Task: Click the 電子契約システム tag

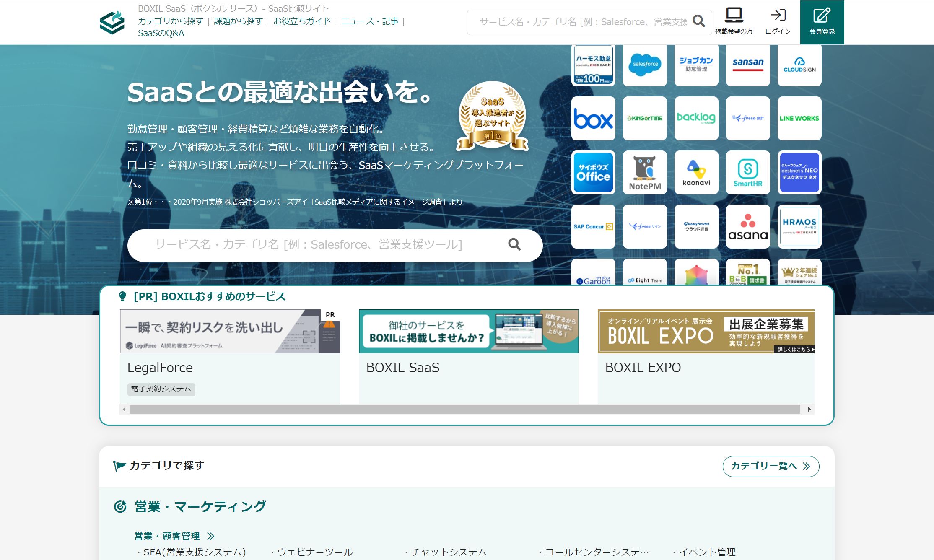Action: point(161,389)
